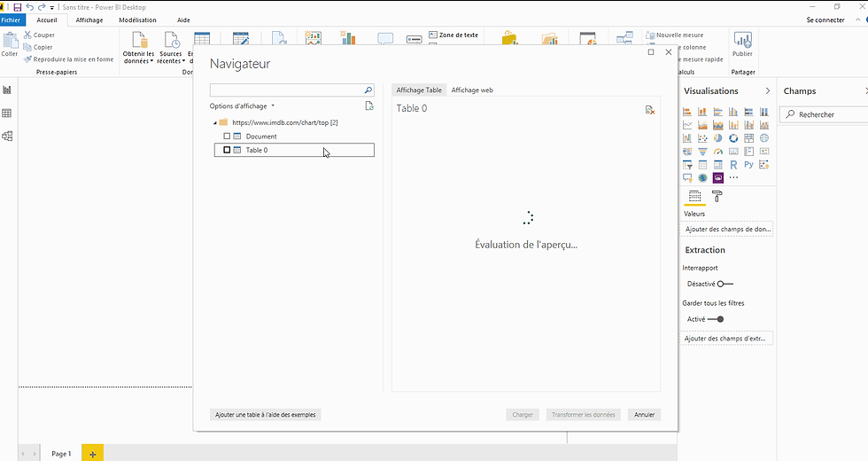Check the Table 0 checkbox
The image size is (868, 461).
click(x=227, y=150)
